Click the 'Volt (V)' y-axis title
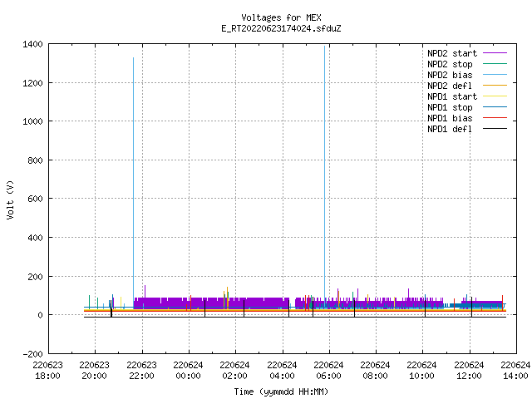This screenshot has width=532, height=399. coord(10,199)
